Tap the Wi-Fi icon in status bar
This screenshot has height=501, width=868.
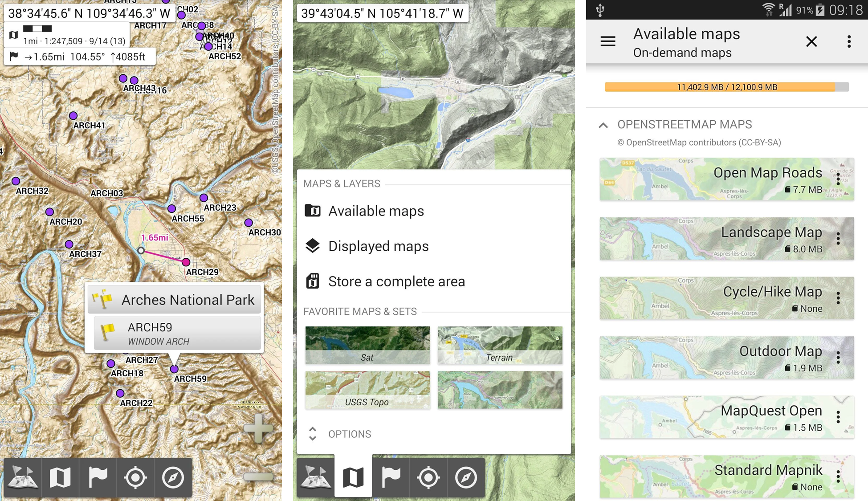tap(769, 10)
